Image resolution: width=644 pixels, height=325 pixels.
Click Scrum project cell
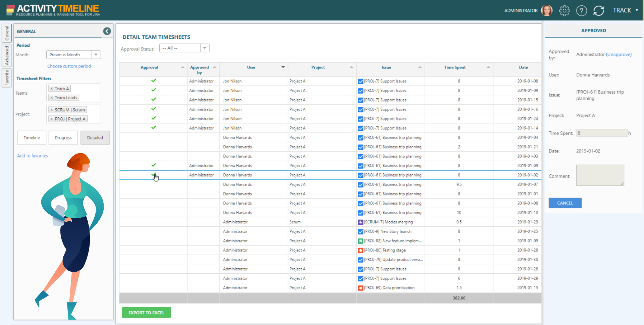(322, 222)
